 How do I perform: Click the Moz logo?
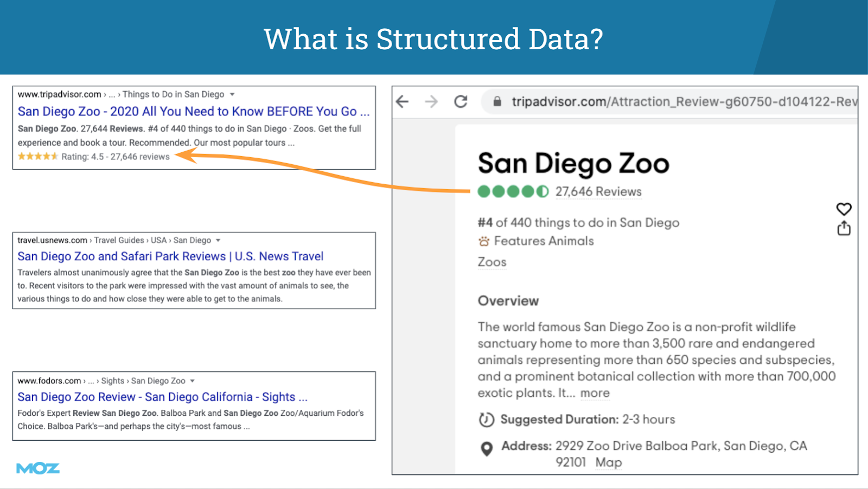point(37,468)
